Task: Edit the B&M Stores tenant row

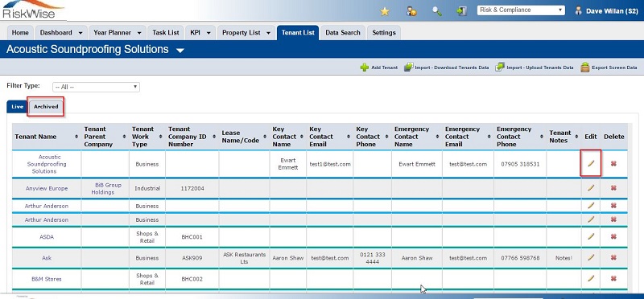Action: coord(591,278)
